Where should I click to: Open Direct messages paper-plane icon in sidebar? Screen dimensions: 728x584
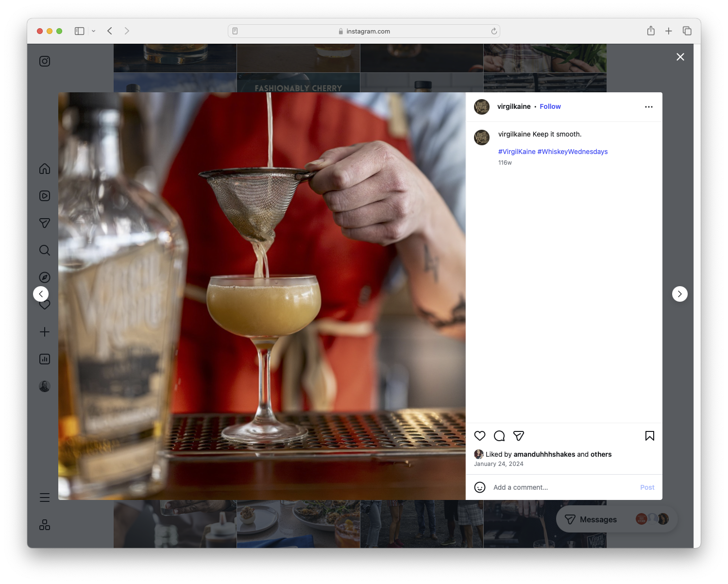pyautogui.click(x=44, y=223)
